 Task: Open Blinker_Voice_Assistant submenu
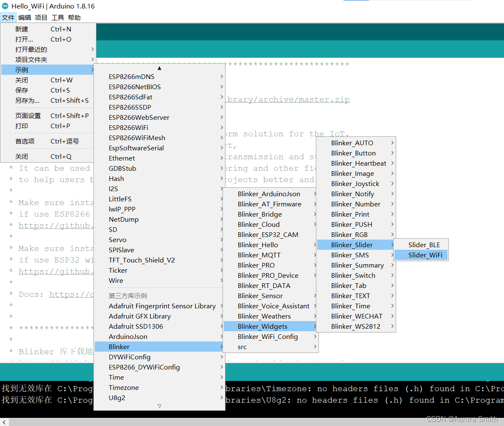pos(270,306)
